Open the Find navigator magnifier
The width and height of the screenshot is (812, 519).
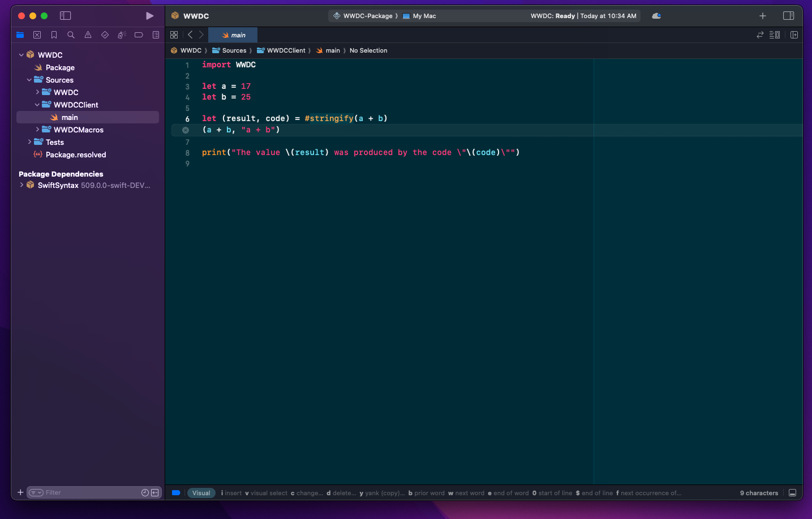pyautogui.click(x=71, y=35)
